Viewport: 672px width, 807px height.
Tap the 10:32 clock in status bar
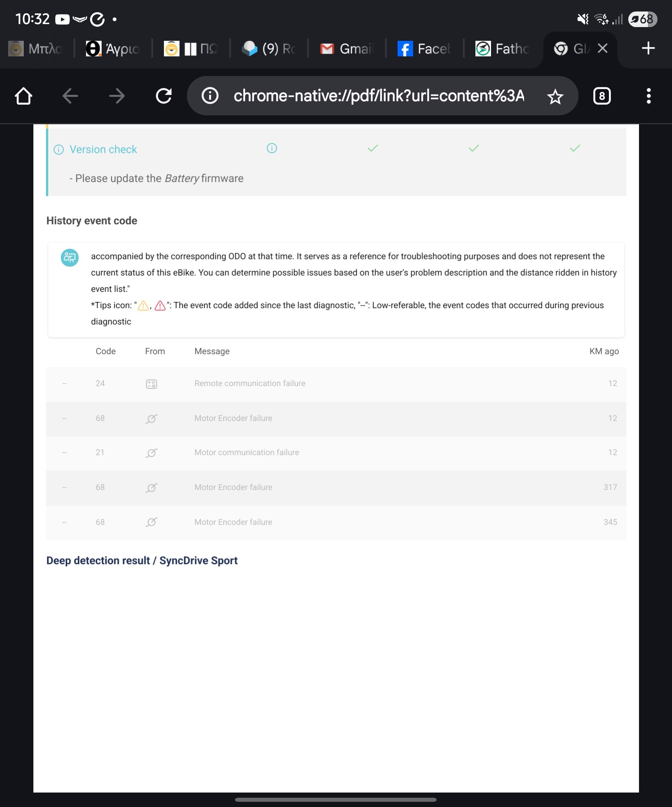(33, 19)
